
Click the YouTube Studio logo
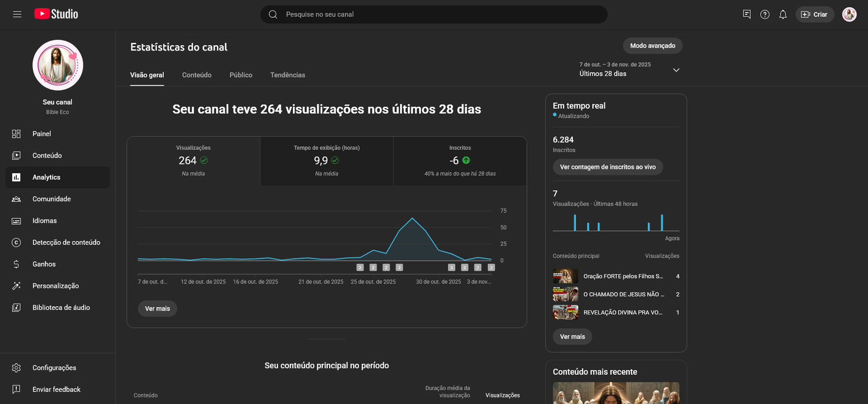56,14
